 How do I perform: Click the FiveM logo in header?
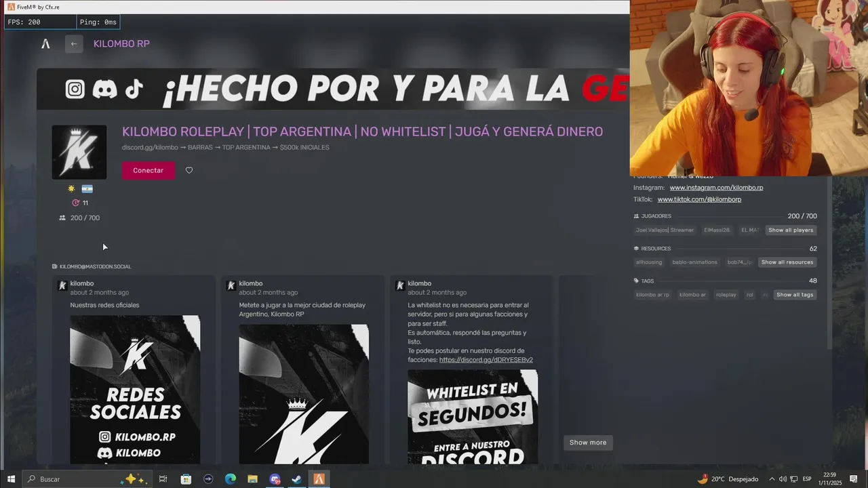pyautogui.click(x=45, y=44)
